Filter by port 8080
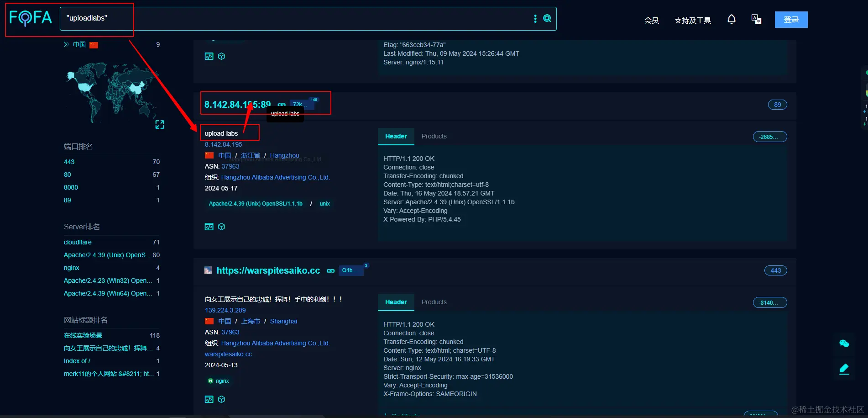The image size is (868, 418). 71,187
